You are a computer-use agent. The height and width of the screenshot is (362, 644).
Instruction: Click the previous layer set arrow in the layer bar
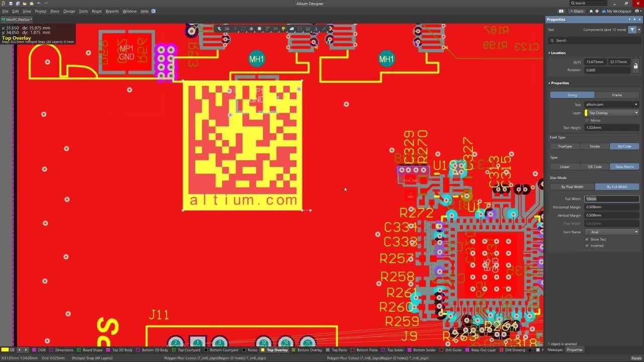click(19, 350)
